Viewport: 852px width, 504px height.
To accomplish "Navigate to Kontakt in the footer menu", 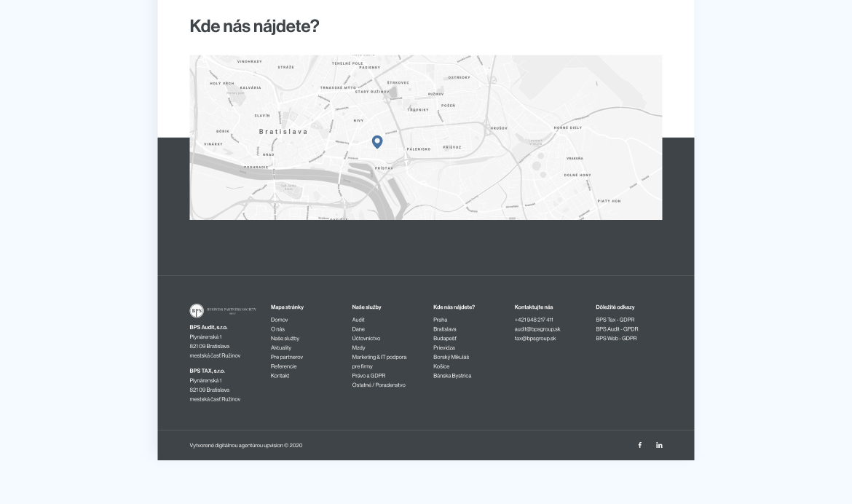I will 280,376.
